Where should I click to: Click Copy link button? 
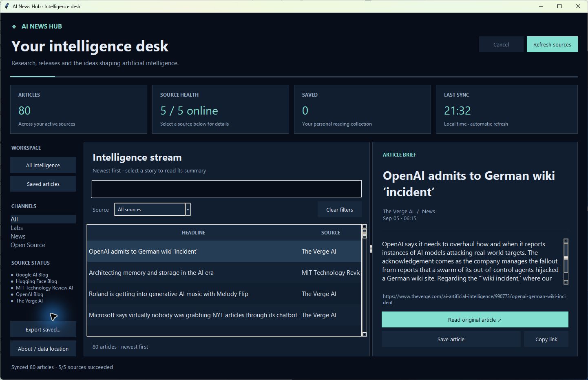[x=546, y=339]
